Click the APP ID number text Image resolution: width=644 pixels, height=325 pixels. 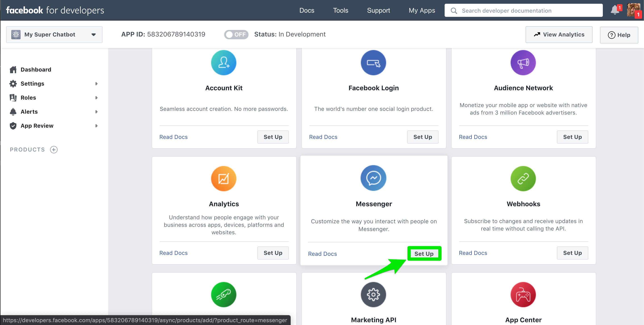click(x=176, y=34)
